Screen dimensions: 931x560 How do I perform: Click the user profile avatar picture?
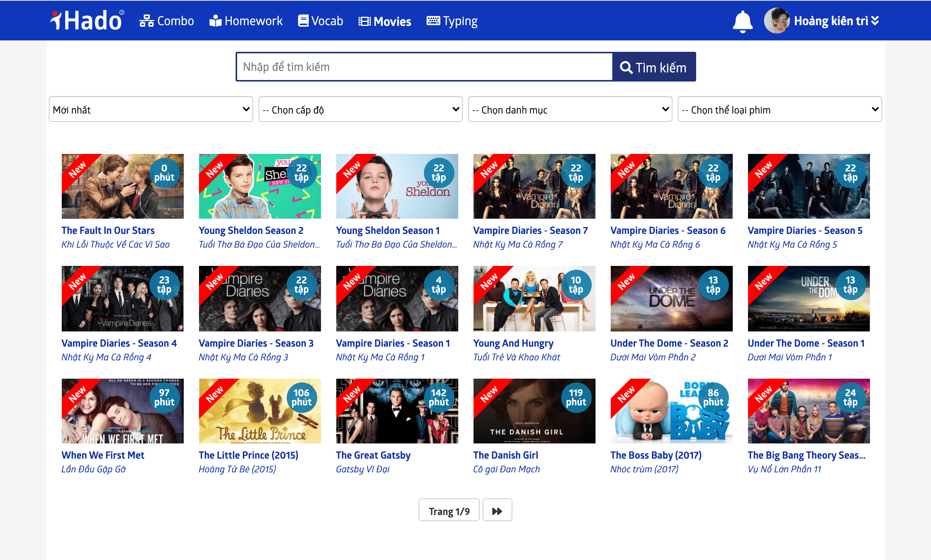click(776, 21)
